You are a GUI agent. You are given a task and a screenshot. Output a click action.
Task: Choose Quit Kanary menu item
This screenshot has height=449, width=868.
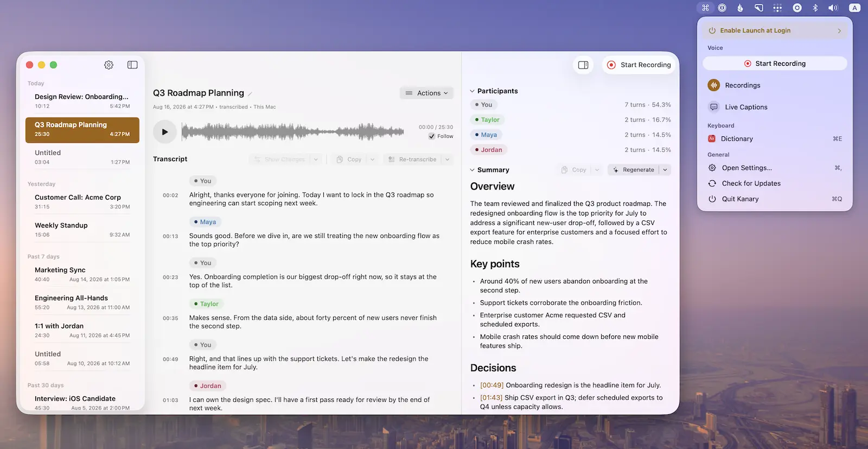click(775, 199)
